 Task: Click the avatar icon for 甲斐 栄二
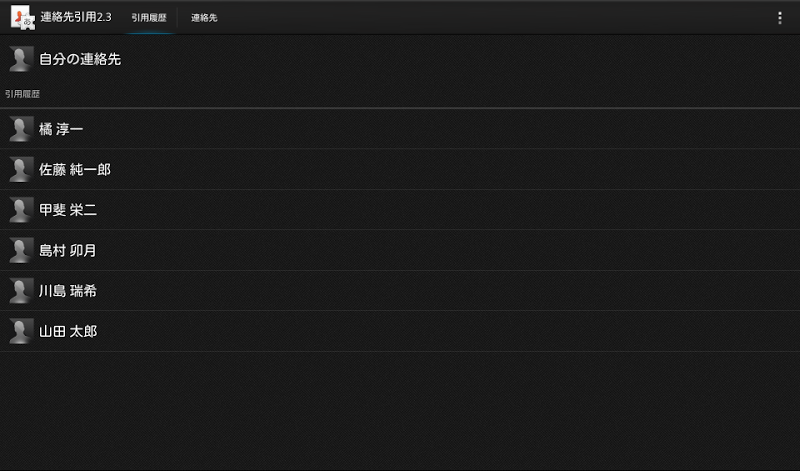click(x=21, y=210)
